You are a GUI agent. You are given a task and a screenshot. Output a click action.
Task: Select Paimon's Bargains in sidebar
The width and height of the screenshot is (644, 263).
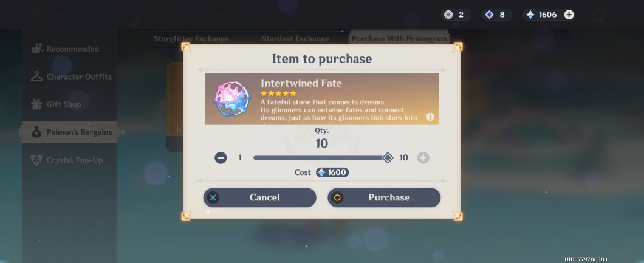tap(69, 132)
